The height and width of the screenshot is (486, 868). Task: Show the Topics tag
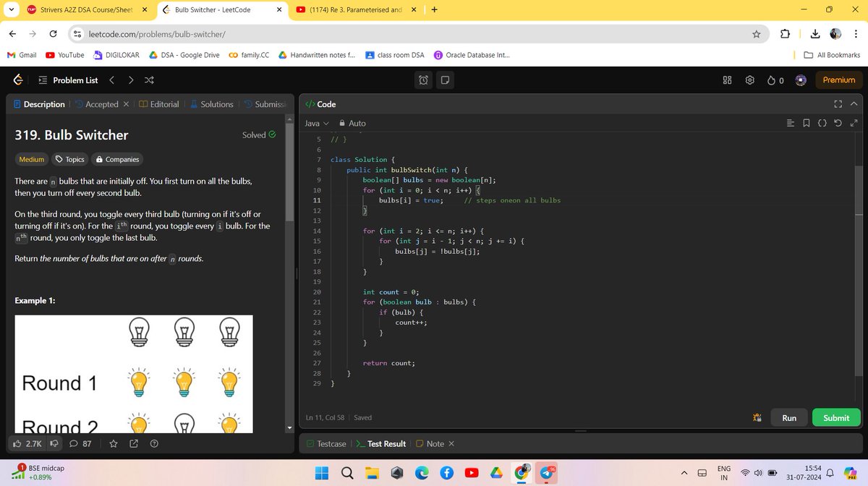(x=70, y=159)
